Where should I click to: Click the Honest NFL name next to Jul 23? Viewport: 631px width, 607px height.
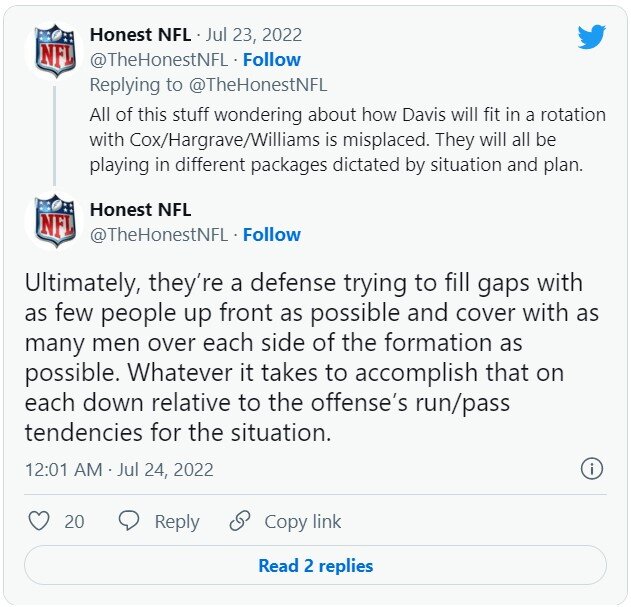[x=140, y=35]
